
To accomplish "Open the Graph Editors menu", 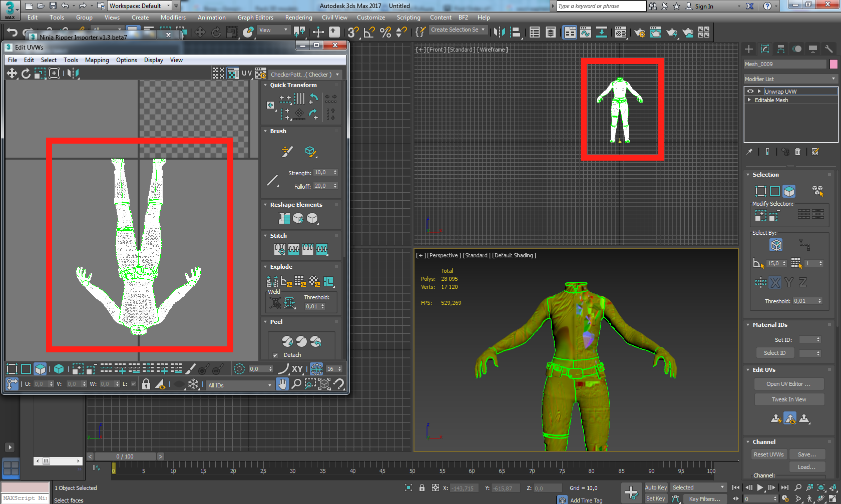I will click(255, 18).
